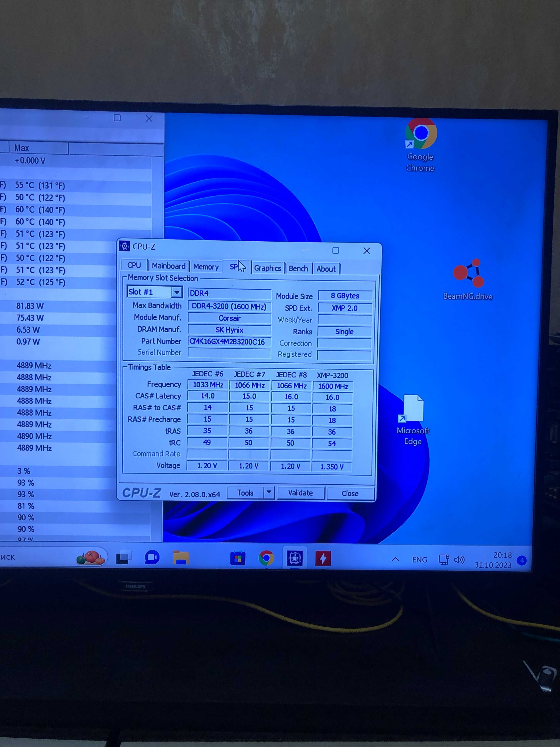
Task: Expand the Slot #1 memory slot dropdown
Action: 177,292
